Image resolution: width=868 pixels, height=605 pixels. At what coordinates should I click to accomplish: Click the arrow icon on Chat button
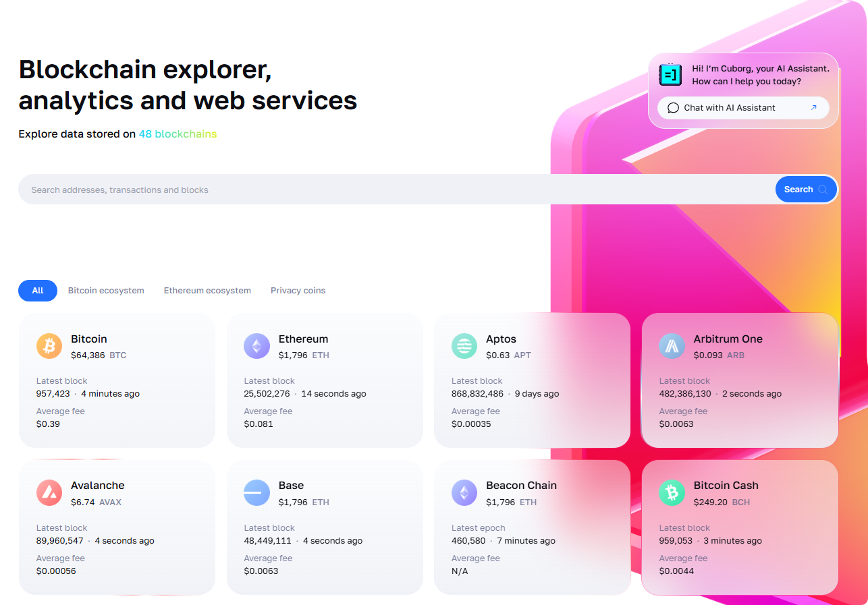click(813, 108)
